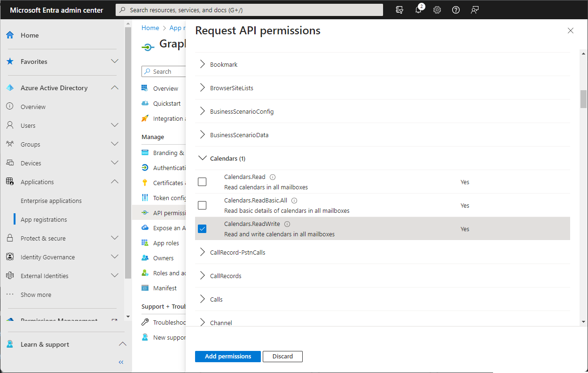588x373 pixels.
Task: Open the app's Overview menu item
Action: pyautogui.click(x=165, y=88)
